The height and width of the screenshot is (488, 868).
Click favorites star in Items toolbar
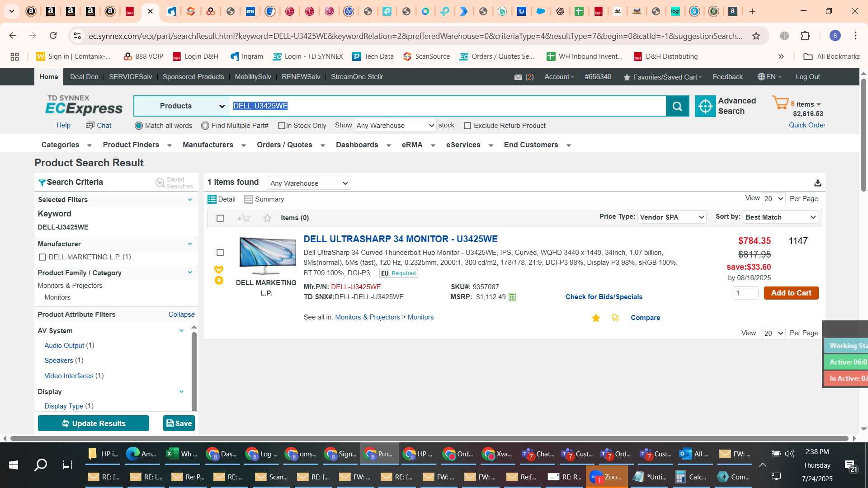point(267,218)
